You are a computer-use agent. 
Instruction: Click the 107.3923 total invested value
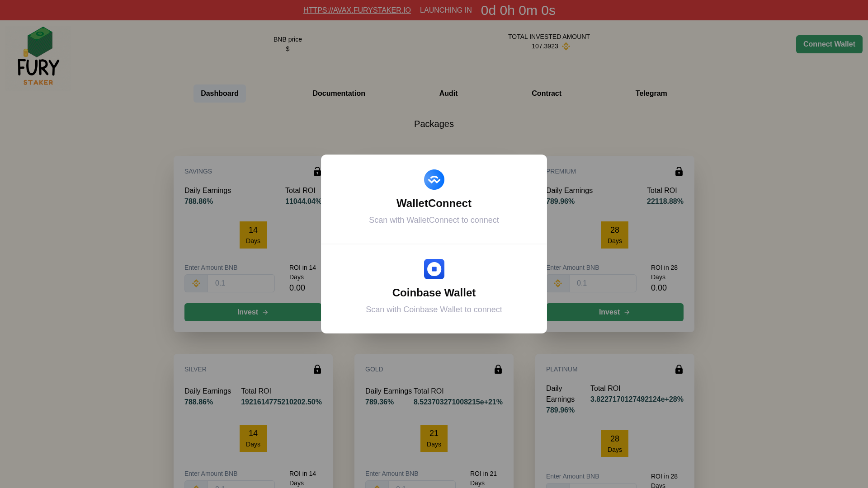(545, 46)
